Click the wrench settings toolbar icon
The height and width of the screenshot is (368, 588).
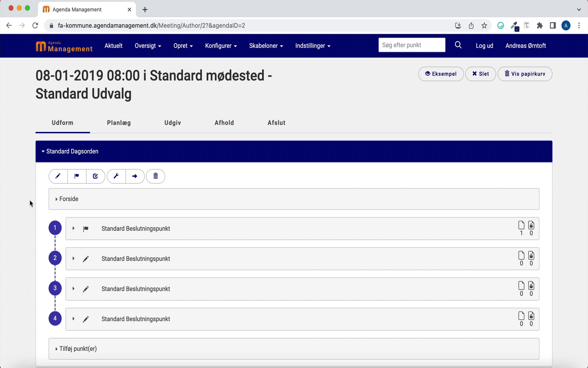[x=116, y=176]
